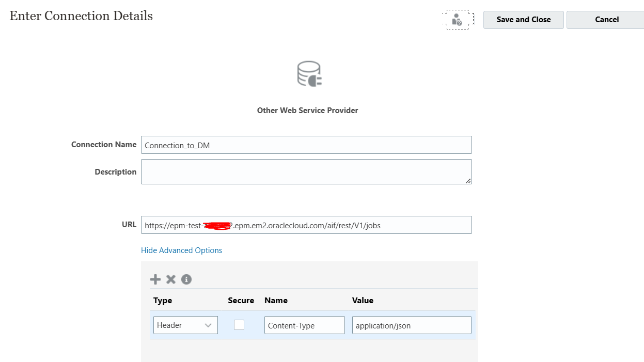Click the Name field containing Content-Type

[304, 325]
